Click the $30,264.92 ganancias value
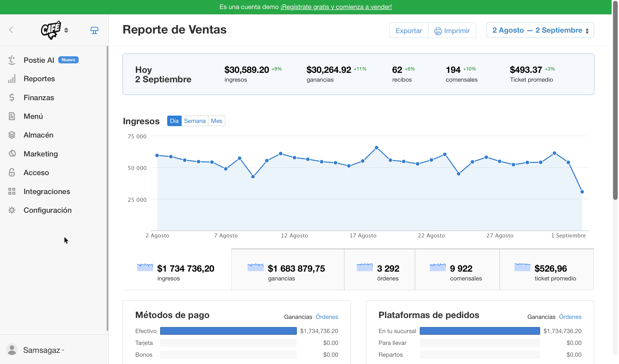 click(329, 70)
